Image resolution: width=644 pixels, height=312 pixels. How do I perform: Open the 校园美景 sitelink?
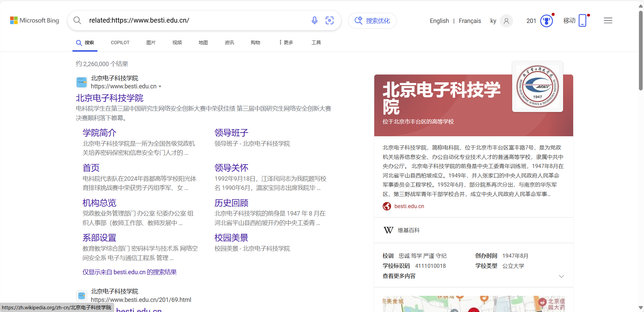[231, 238]
